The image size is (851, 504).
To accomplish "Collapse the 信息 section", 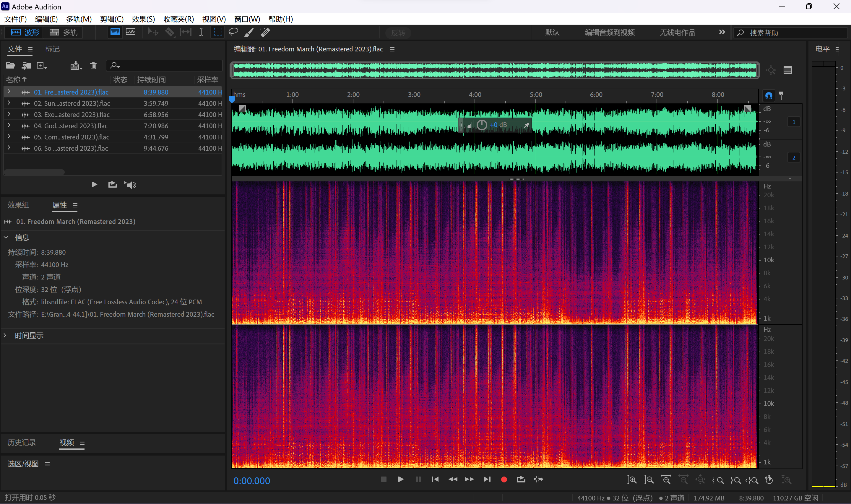I will click(6, 238).
